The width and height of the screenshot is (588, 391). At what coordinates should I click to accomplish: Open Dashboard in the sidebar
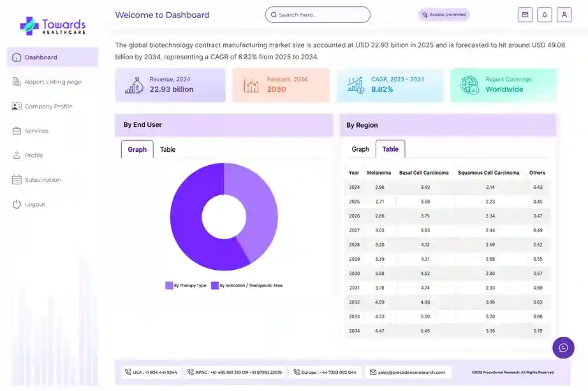pos(41,57)
